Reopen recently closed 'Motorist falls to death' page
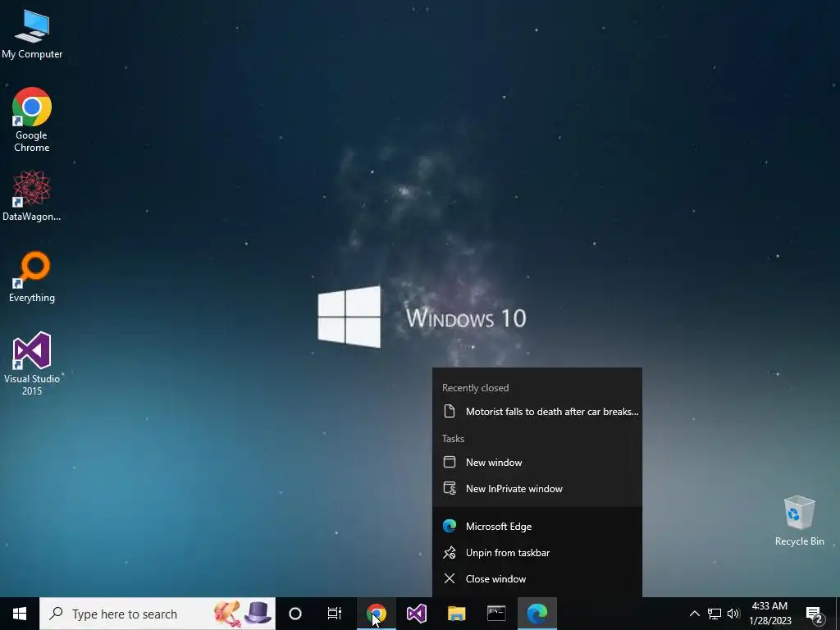The width and height of the screenshot is (840, 630). pos(537,412)
